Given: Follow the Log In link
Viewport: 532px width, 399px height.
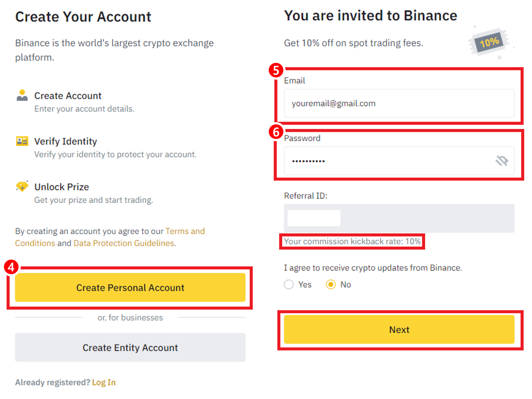Looking at the screenshot, I should tap(104, 382).
